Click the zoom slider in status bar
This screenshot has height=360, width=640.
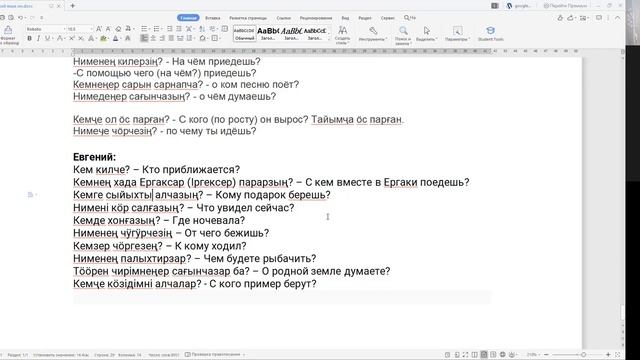pos(577,355)
